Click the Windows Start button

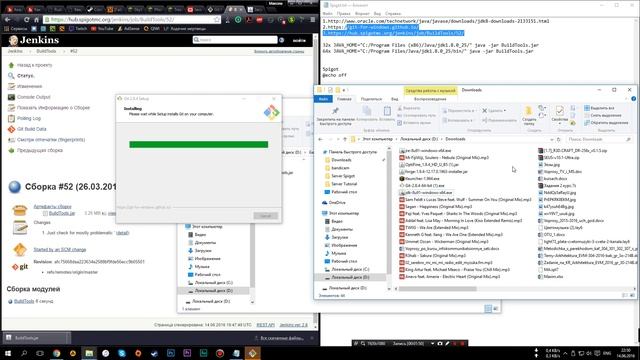[7, 353]
